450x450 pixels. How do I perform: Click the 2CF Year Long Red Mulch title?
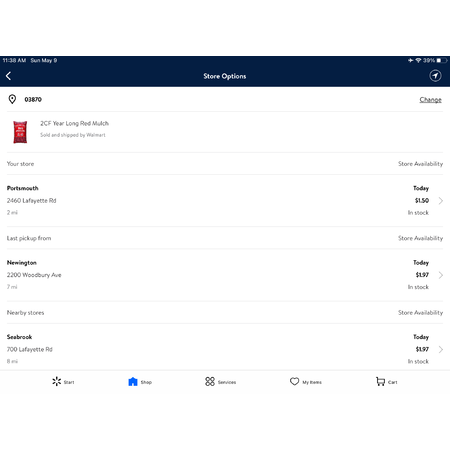74,123
